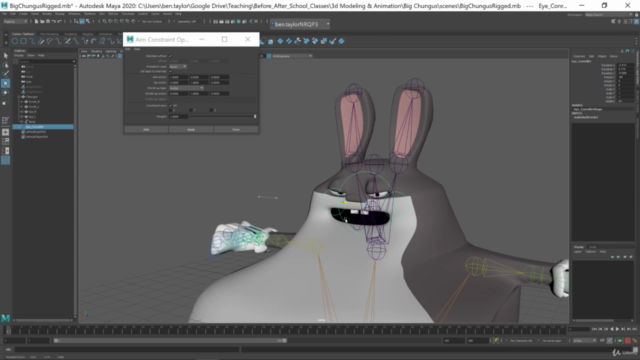Switch to the Rigging shelf tab
Viewport: 640px width, 360px height.
88,34
